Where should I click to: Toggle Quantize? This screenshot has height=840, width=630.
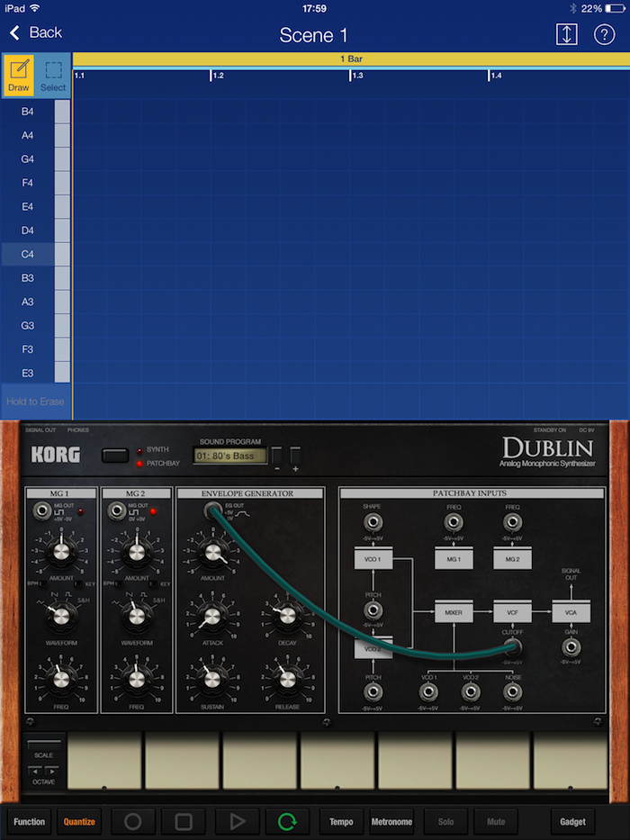pyautogui.click(x=79, y=822)
